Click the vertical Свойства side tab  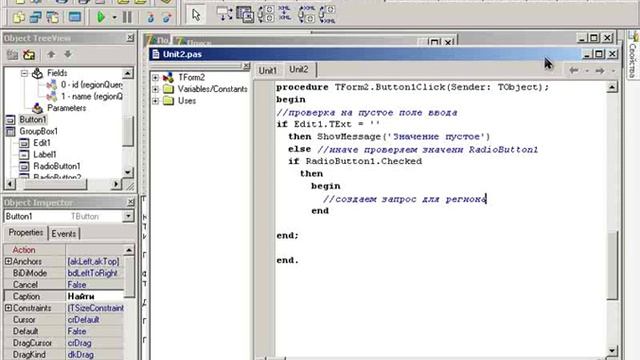633,60
